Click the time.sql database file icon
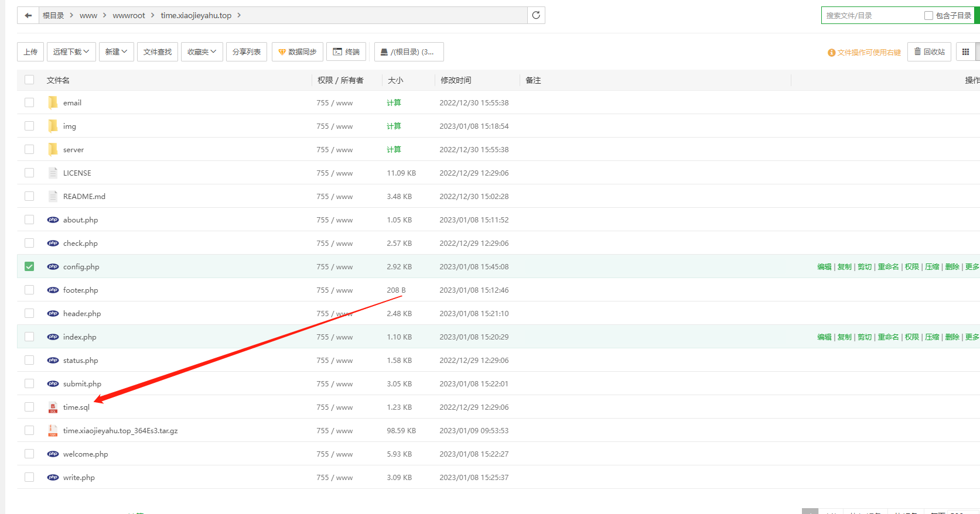Viewport: 980px width, 514px height. [x=53, y=407]
